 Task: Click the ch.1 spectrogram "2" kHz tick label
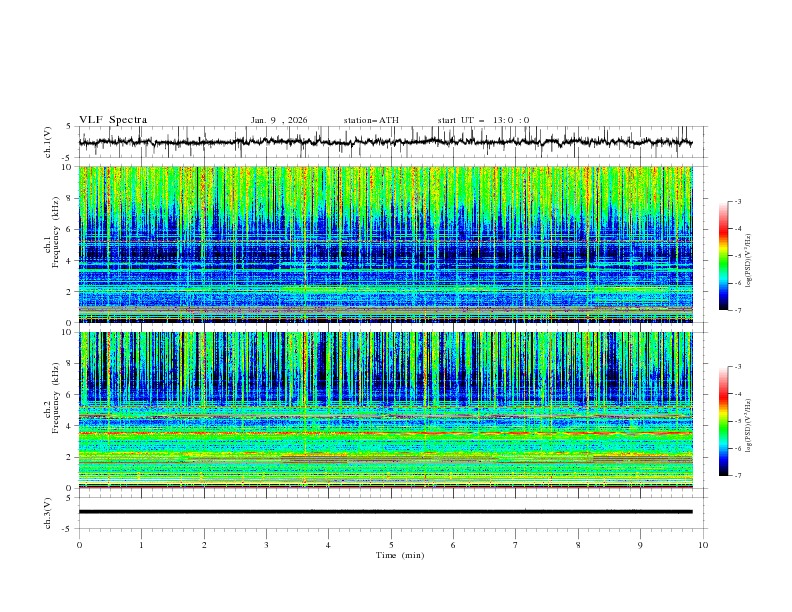[69, 292]
